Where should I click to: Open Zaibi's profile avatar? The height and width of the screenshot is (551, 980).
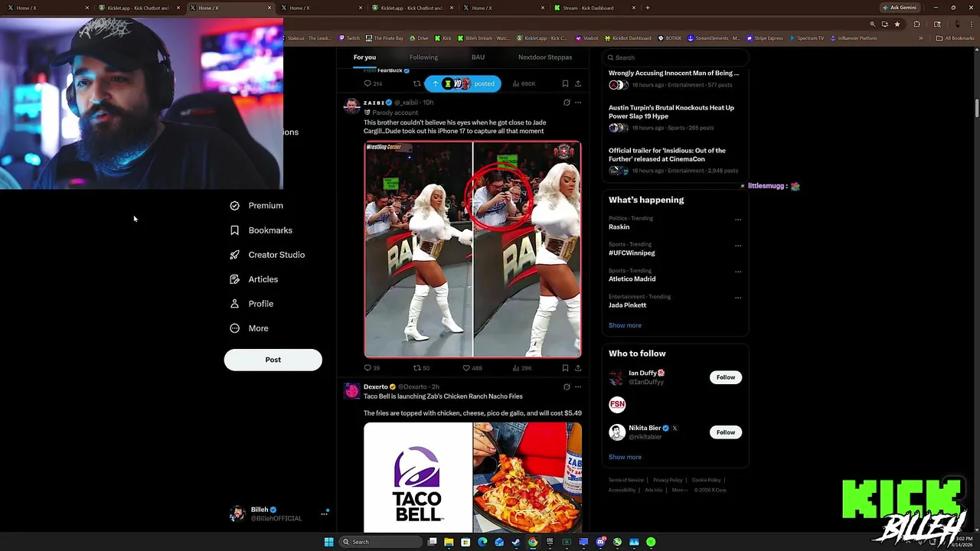351,106
